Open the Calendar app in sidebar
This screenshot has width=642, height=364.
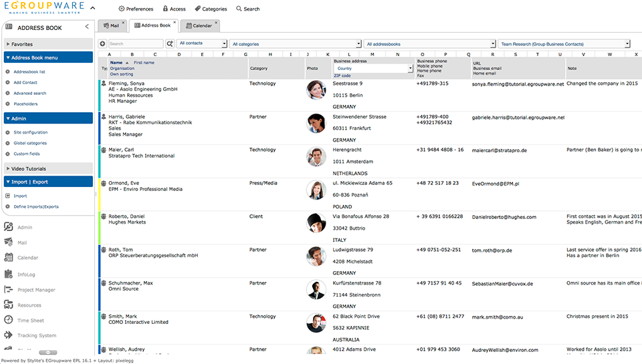[21, 258]
